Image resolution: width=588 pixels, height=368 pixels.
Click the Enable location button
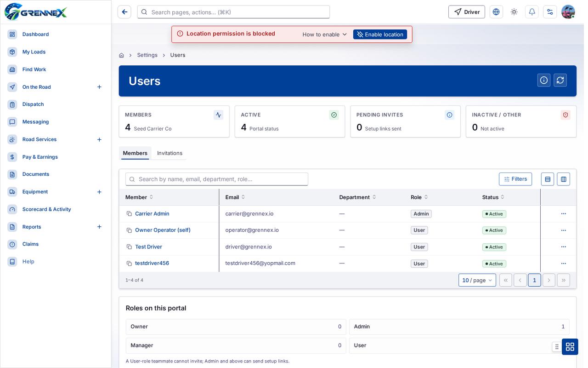(x=380, y=34)
